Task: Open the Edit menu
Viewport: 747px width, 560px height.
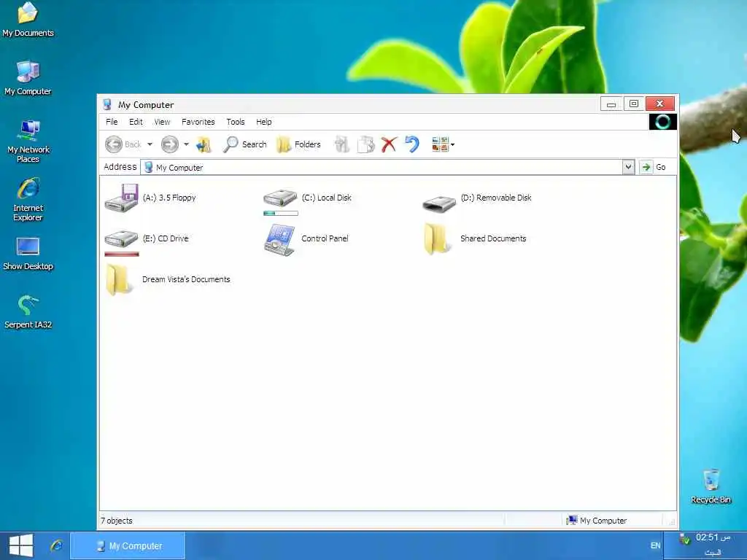Action: tap(136, 122)
